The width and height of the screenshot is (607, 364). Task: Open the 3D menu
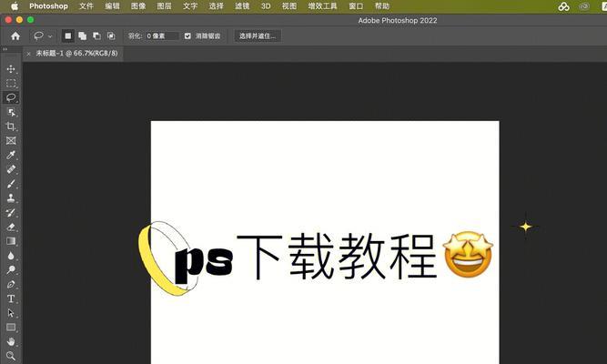[x=266, y=6]
